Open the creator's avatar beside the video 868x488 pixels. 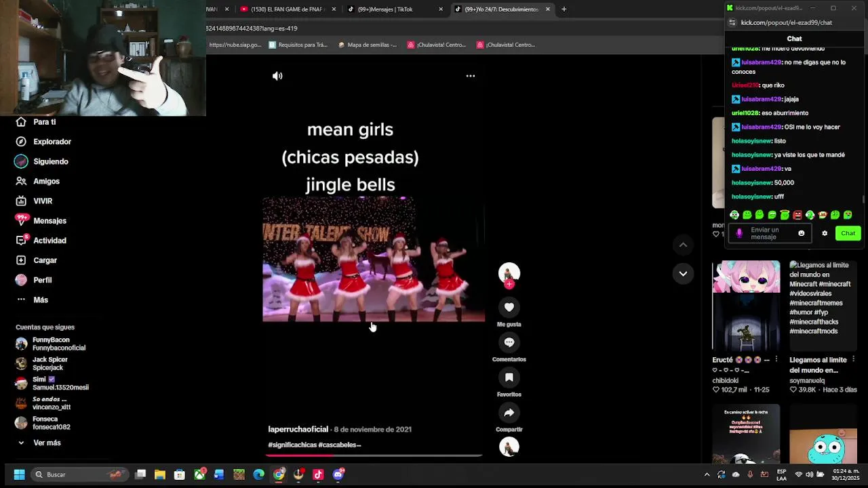[x=509, y=272]
